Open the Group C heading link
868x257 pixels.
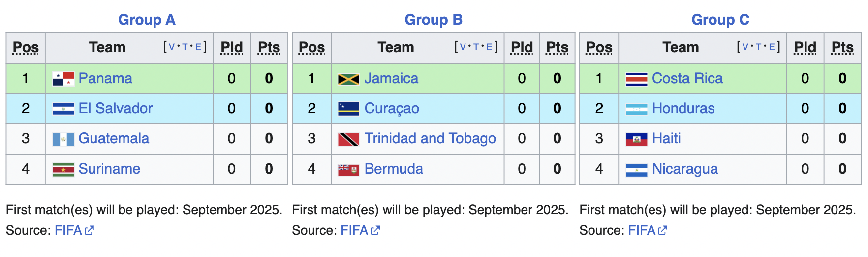click(720, 20)
